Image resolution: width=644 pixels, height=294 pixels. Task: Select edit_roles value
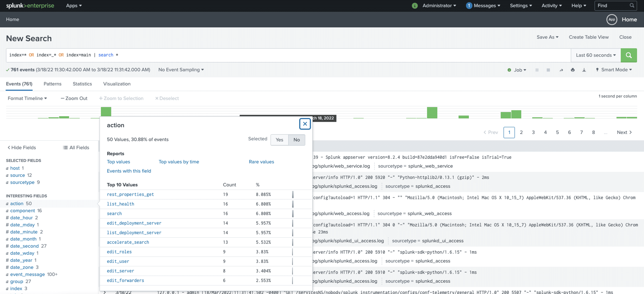click(x=119, y=252)
